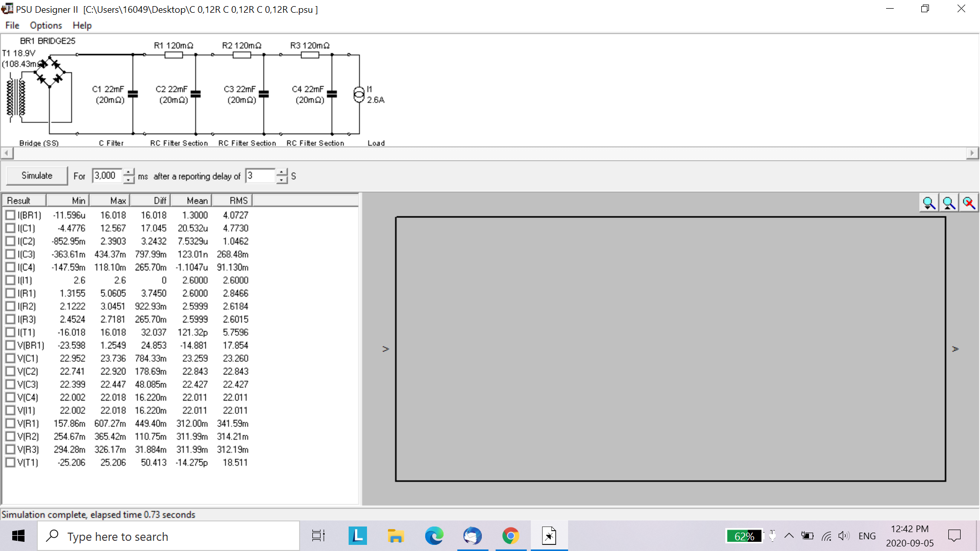Select resistor R1 120mΩ symbol

coord(174,55)
